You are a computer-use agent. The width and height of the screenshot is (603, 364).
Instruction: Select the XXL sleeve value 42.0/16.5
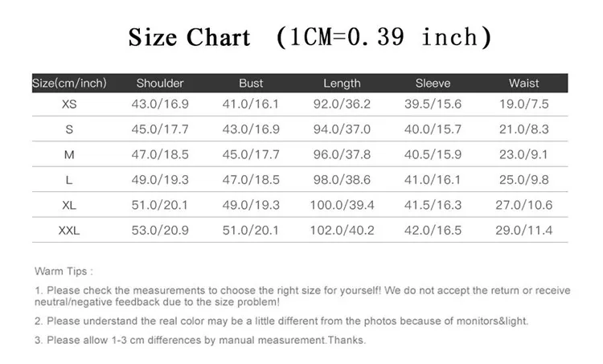pyautogui.click(x=433, y=231)
